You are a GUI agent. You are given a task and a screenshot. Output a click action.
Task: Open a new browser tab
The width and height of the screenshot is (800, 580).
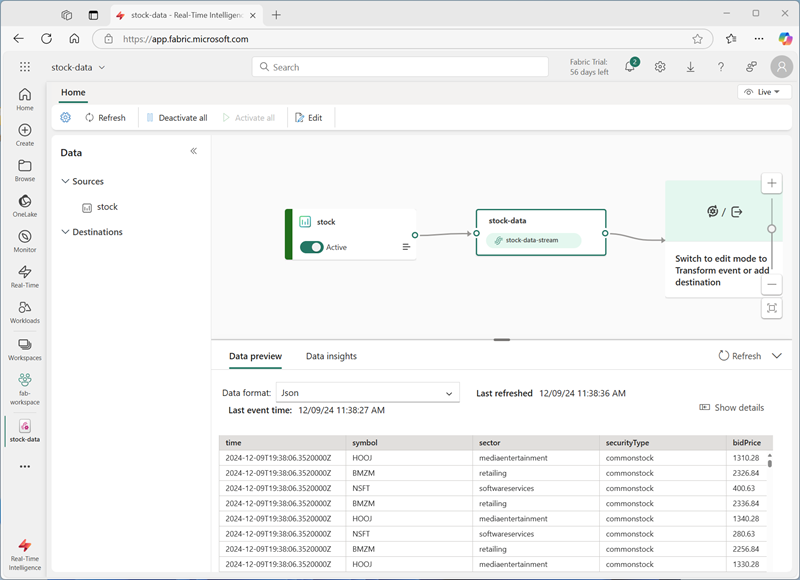276,15
